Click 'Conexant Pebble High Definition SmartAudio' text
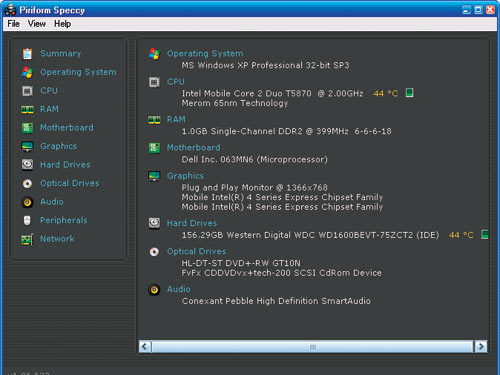 pos(276,301)
